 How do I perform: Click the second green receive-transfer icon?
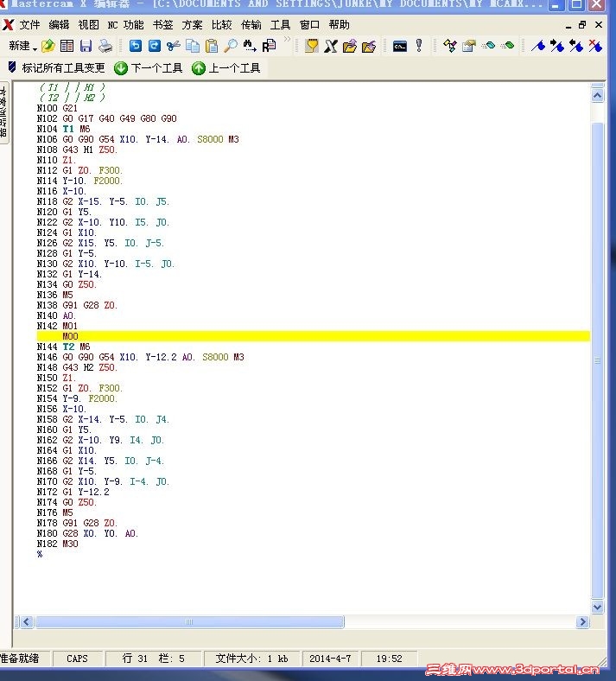click(507, 45)
